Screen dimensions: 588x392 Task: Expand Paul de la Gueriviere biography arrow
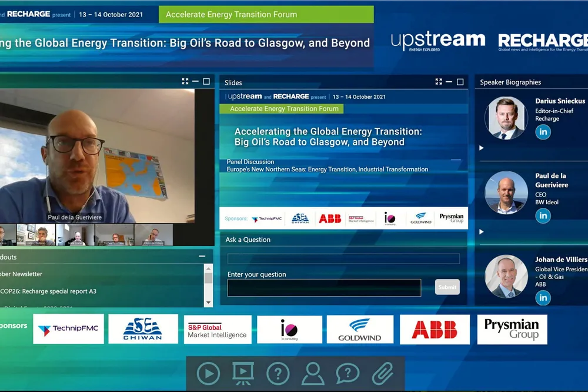pyautogui.click(x=481, y=232)
